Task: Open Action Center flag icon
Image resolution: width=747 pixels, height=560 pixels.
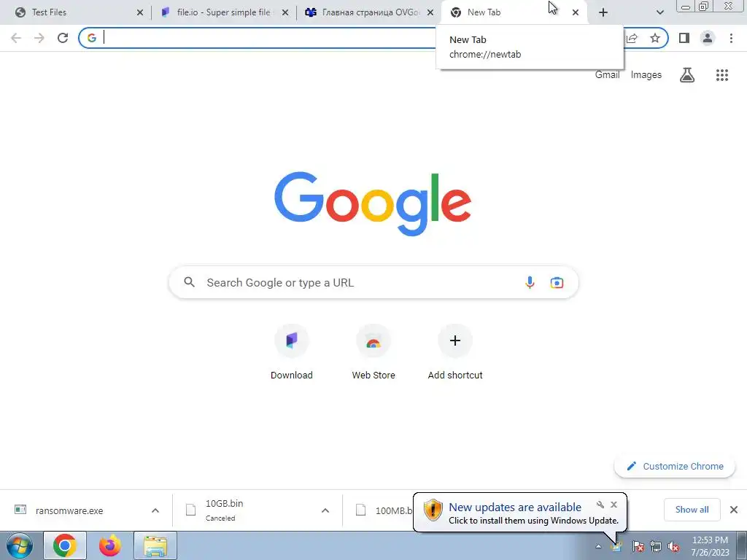Action: (x=638, y=547)
